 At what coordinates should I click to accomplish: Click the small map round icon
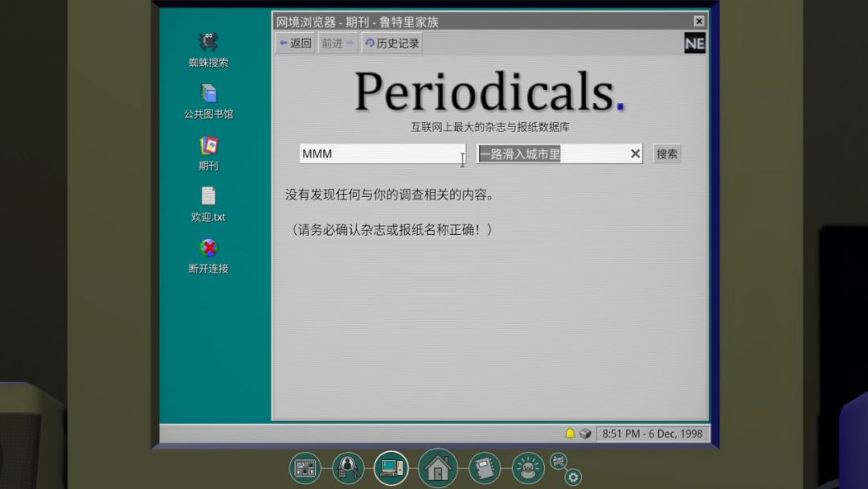pos(559,461)
